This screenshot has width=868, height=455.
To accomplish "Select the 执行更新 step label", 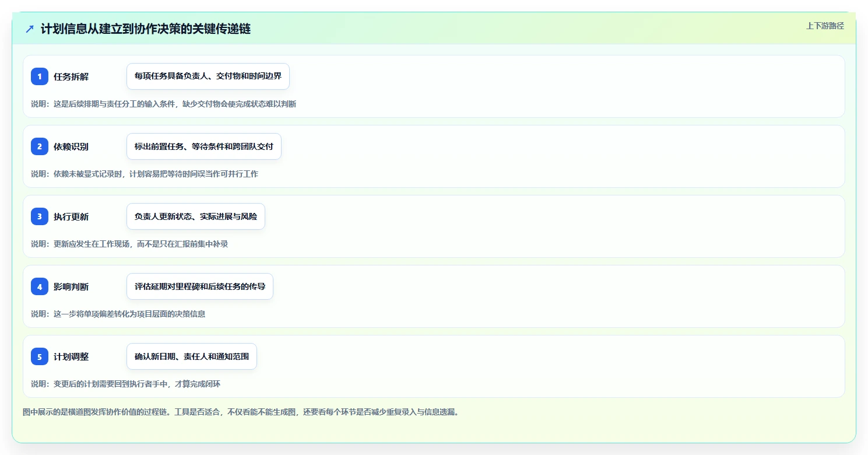I will pyautogui.click(x=71, y=216).
